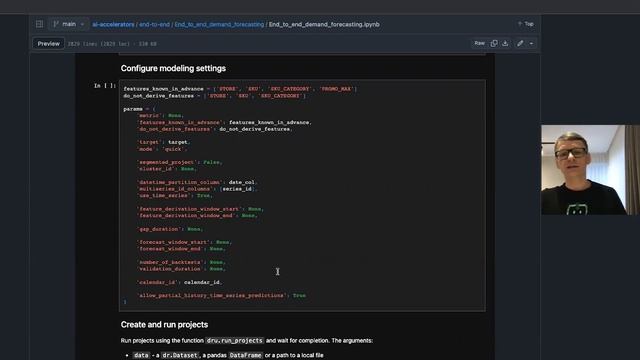Click the In [ ]: cell prompt
The height and width of the screenshot is (360, 640).
tap(105, 86)
